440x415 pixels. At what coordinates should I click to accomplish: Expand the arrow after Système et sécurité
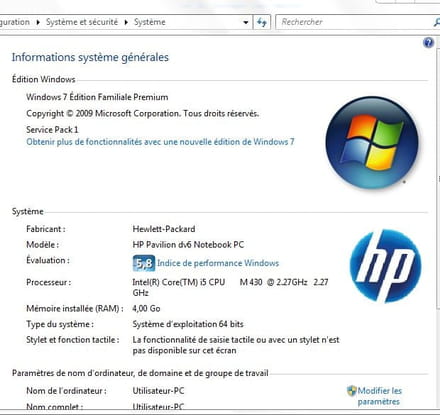(126, 22)
